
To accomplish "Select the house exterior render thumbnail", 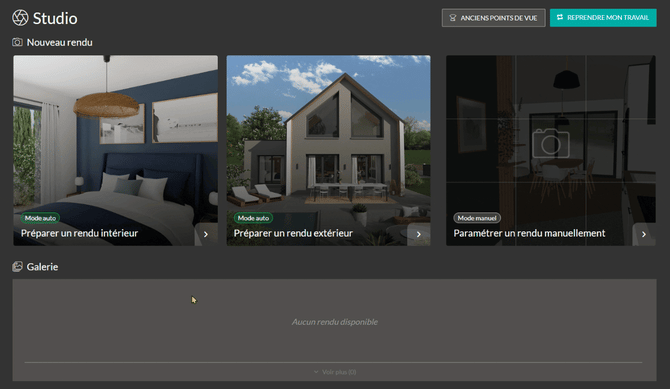I will pos(328,150).
